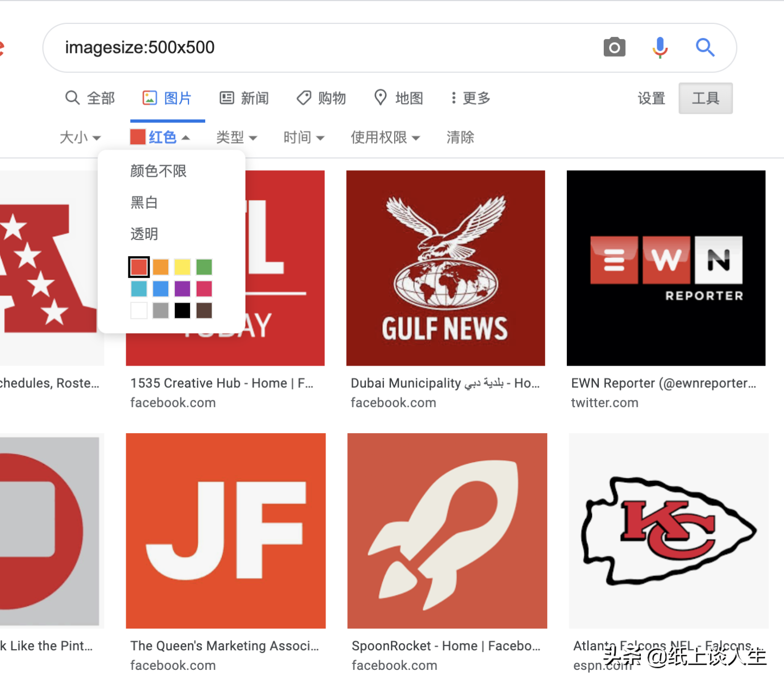Screen dimensions: 784x684
Task: Select the blue color swatch
Action: [161, 288]
